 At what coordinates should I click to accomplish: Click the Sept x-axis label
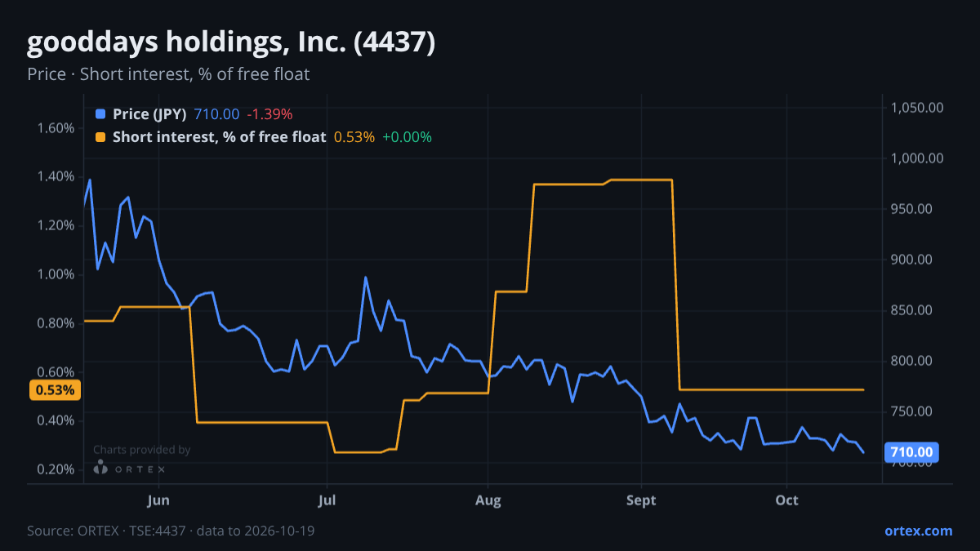click(641, 500)
